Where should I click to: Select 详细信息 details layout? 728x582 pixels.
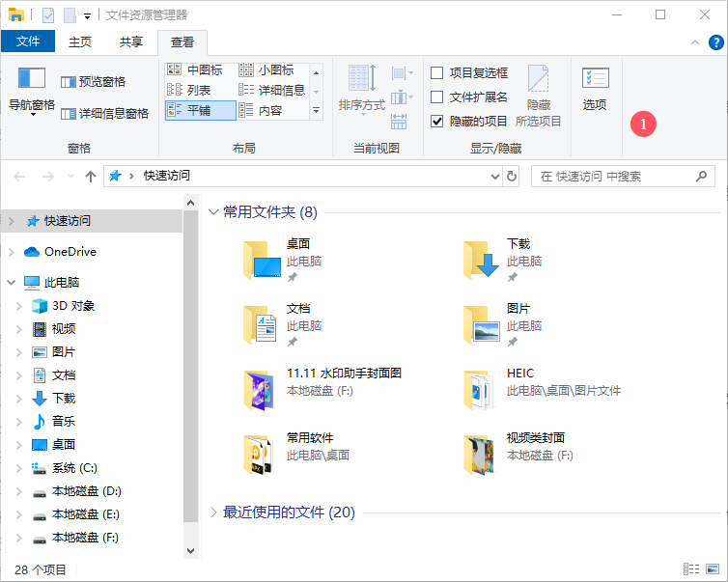coord(272,90)
